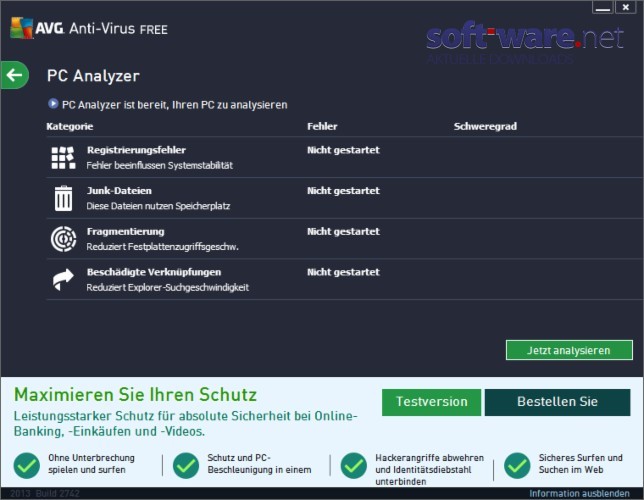Click the 'PC Analyzer ist bereit' status message
Screen dimensions: 644x500
pos(175,105)
